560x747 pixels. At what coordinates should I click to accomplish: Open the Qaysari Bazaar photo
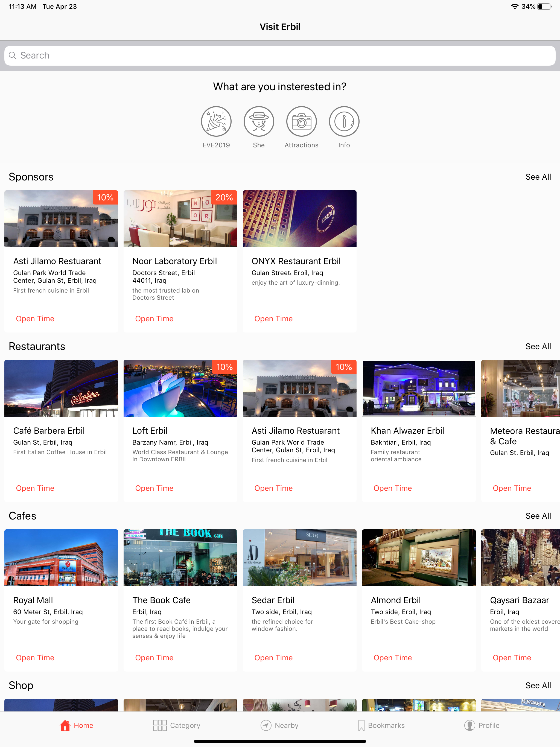pyautogui.click(x=520, y=558)
